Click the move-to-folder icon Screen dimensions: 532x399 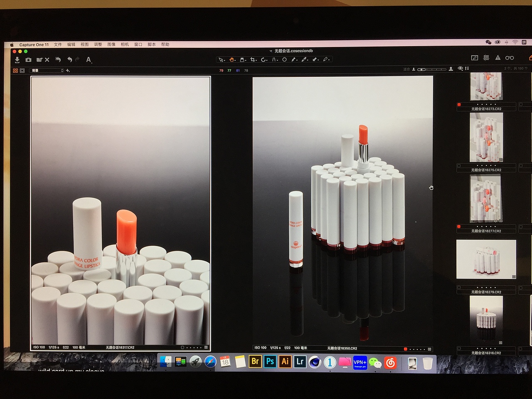coord(39,60)
